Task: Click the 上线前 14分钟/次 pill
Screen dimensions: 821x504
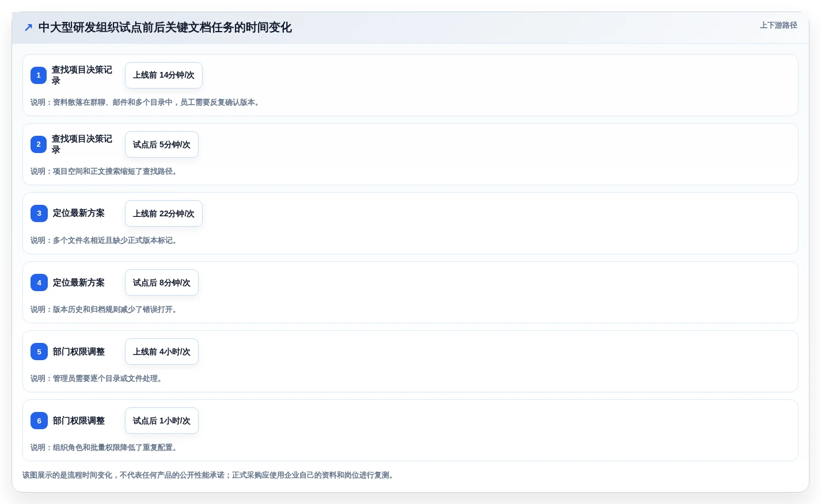Action: [x=164, y=75]
